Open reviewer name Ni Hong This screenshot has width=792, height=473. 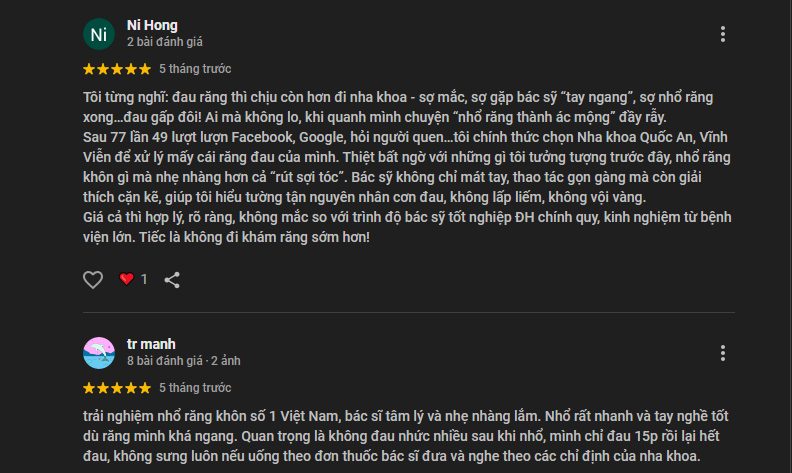tap(152, 25)
